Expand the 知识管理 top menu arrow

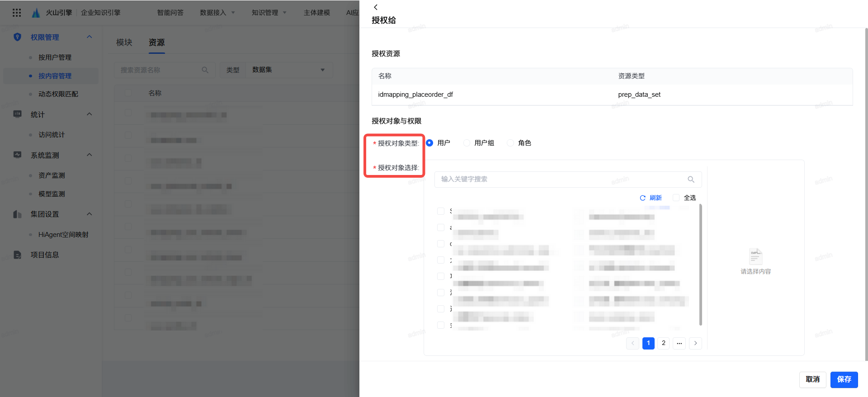285,13
